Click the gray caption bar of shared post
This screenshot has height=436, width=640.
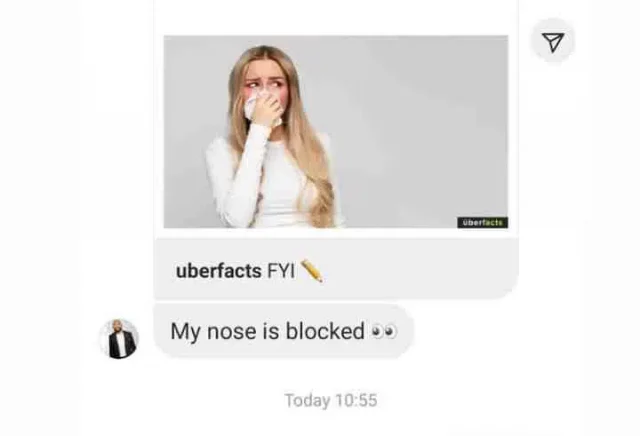336,269
